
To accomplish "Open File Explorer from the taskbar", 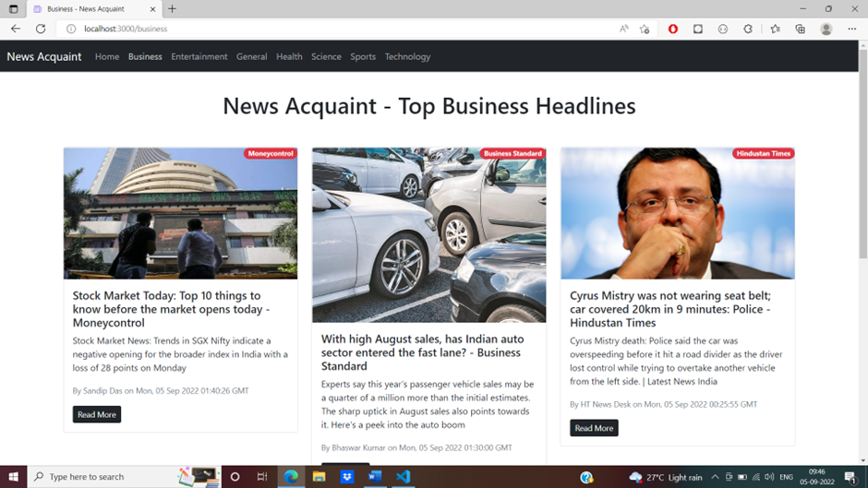I will point(319,476).
